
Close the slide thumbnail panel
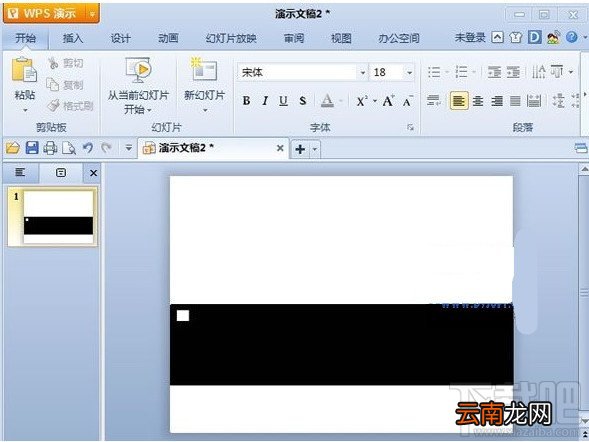[x=93, y=173]
